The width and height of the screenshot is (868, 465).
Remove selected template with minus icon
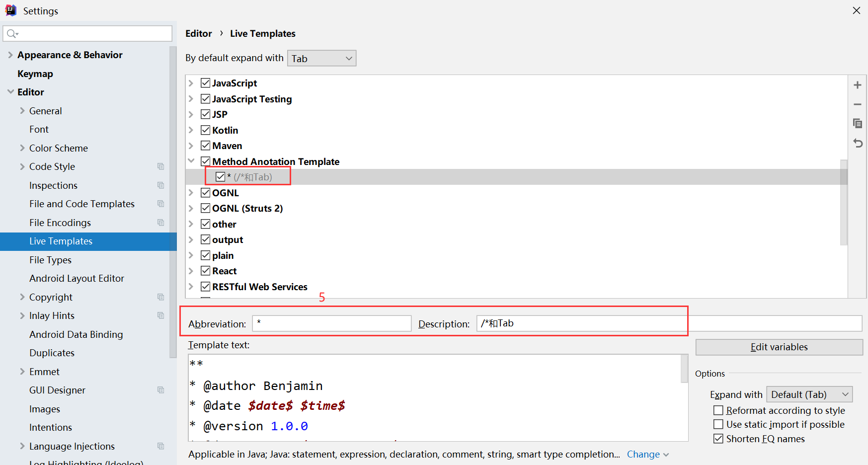pyautogui.click(x=858, y=104)
